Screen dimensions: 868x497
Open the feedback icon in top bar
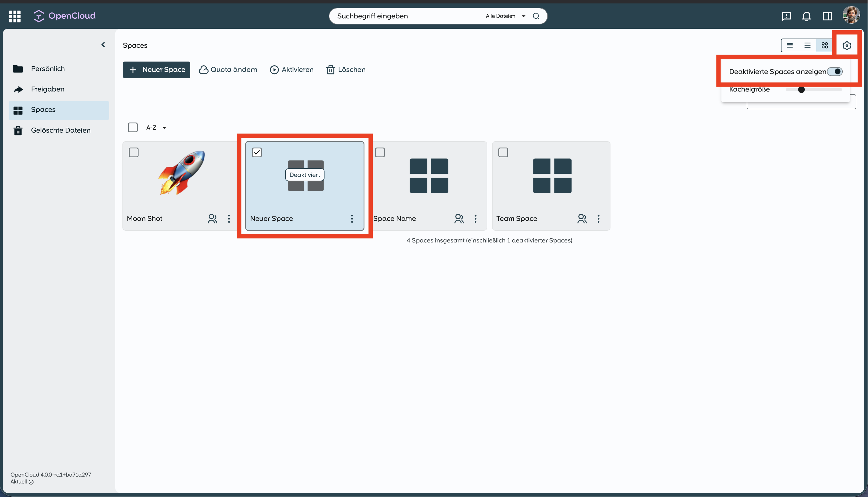click(786, 16)
